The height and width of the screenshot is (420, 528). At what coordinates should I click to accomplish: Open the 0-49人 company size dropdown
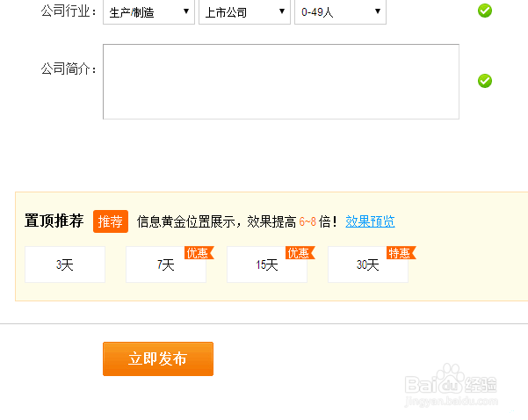(340, 12)
